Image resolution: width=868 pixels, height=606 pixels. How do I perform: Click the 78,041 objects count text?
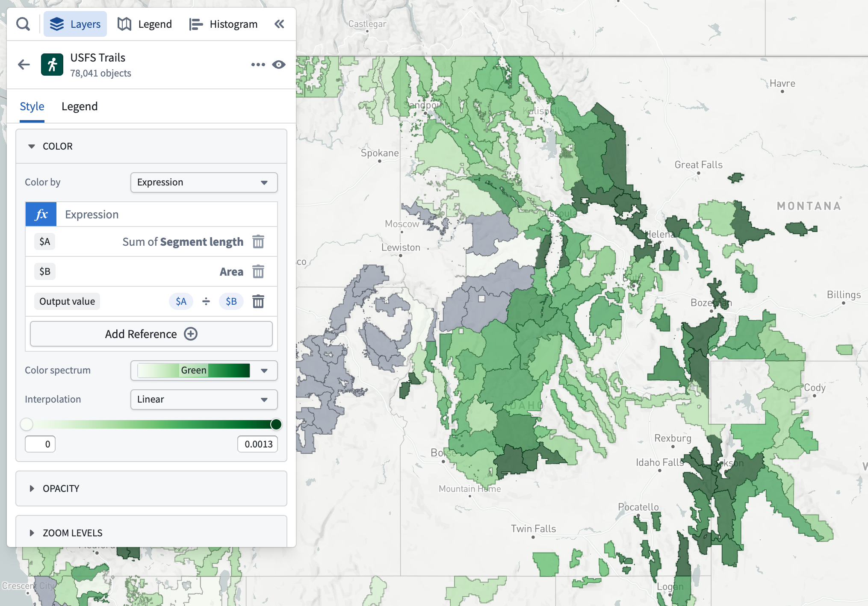101,74
